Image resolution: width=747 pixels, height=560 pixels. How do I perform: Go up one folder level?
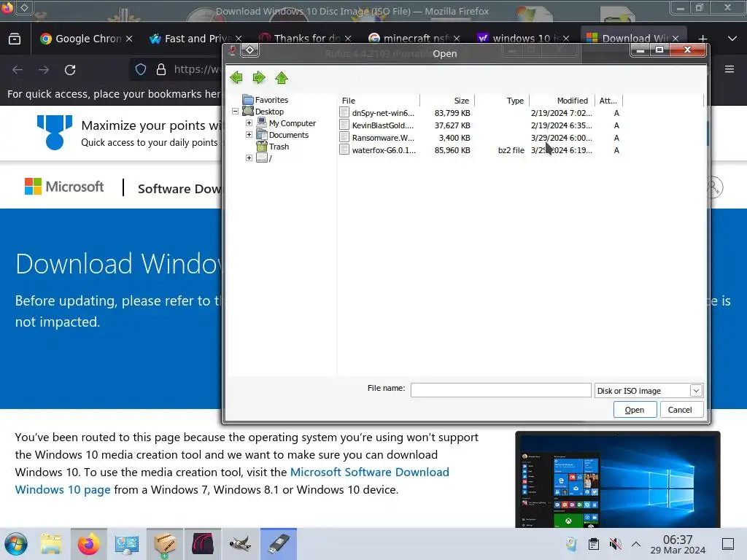[x=282, y=77]
